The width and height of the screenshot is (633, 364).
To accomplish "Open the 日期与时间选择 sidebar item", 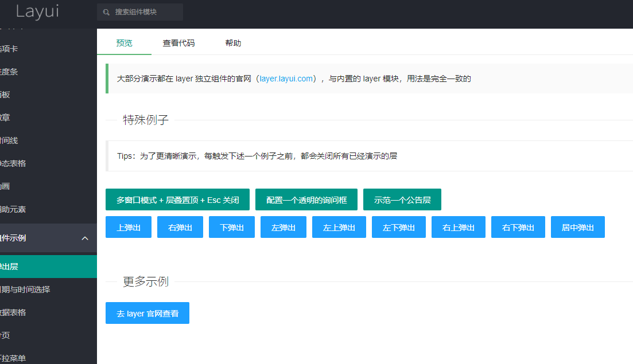I will click(x=48, y=289).
